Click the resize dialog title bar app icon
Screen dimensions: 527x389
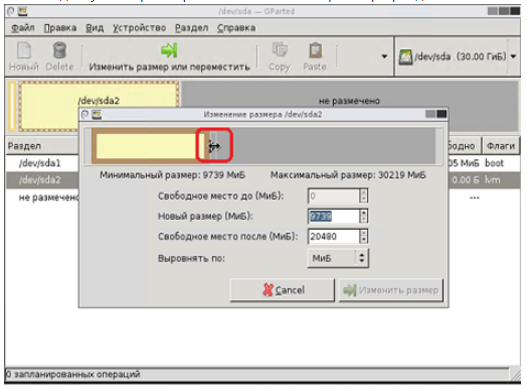(x=97, y=115)
